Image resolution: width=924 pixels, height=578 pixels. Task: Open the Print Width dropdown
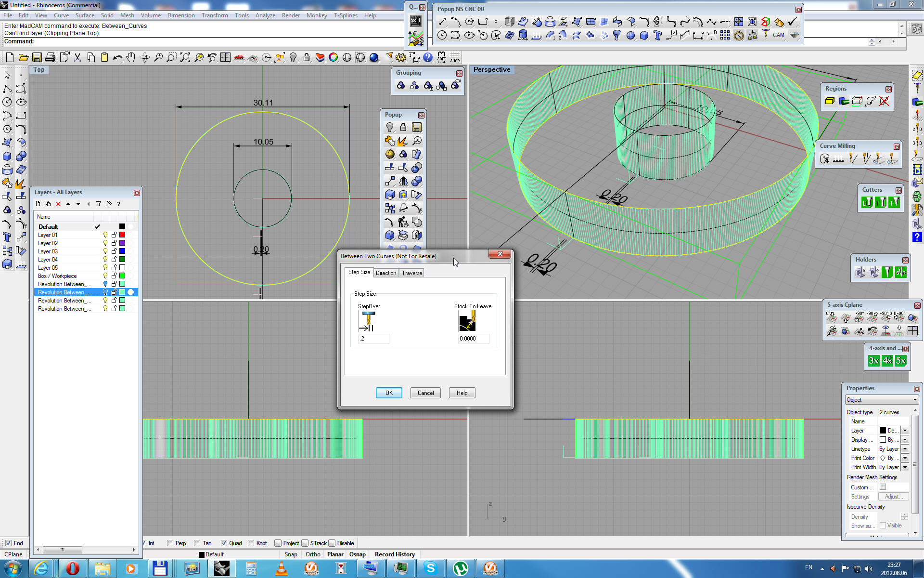pyautogui.click(x=905, y=467)
